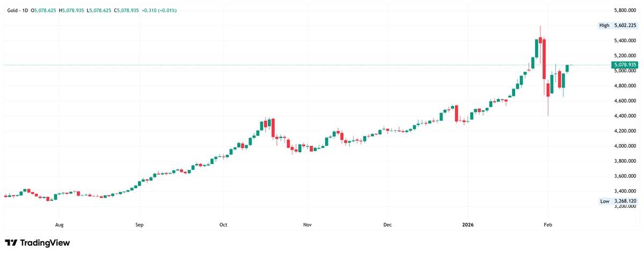
Task: Click the current price label 5,078.935
Action: pos(625,65)
